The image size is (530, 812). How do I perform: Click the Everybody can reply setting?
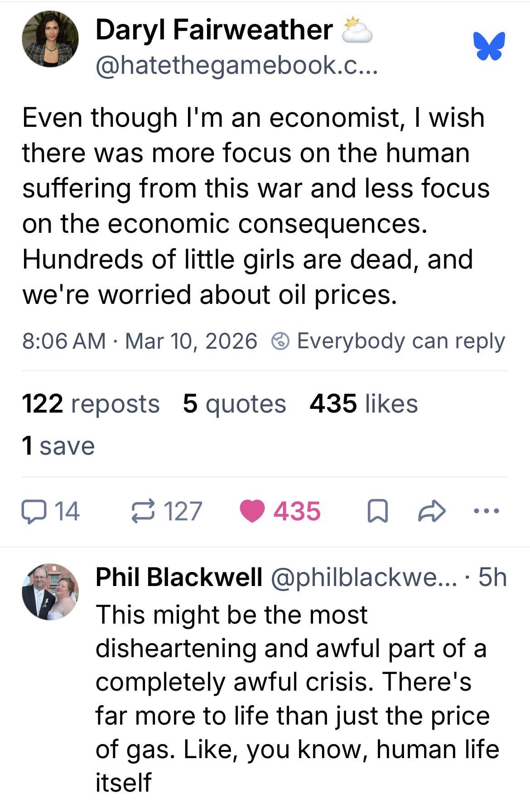pyautogui.click(x=400, y=341)
